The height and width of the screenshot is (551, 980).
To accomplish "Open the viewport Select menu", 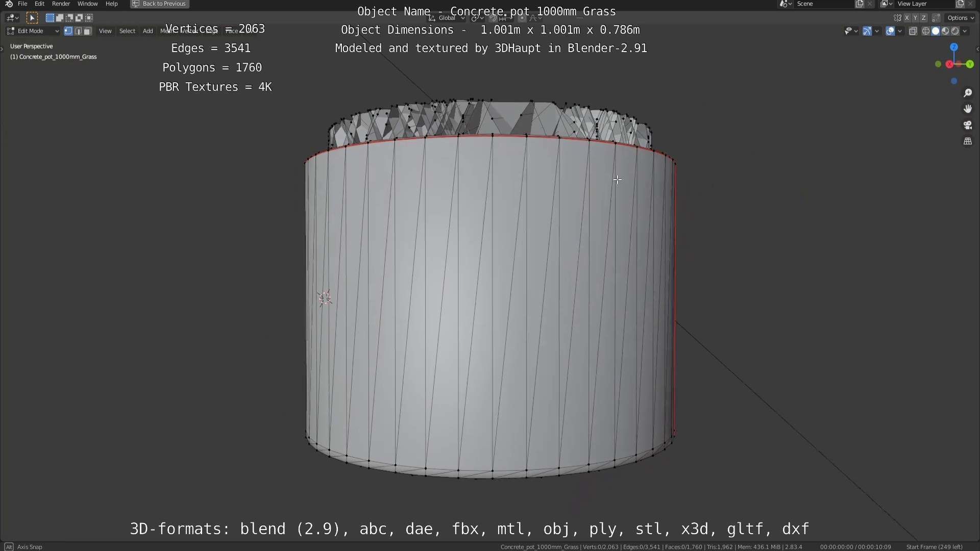I will pos(127,31).
